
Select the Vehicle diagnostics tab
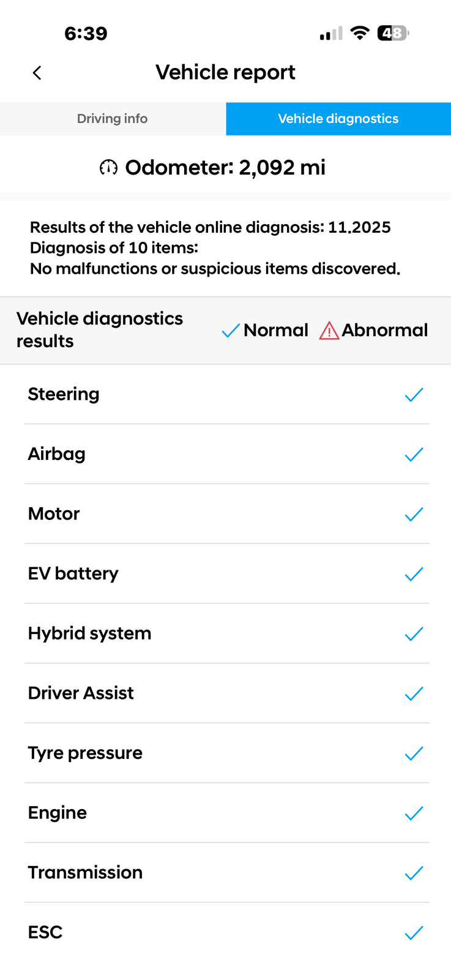pos(338,119)
